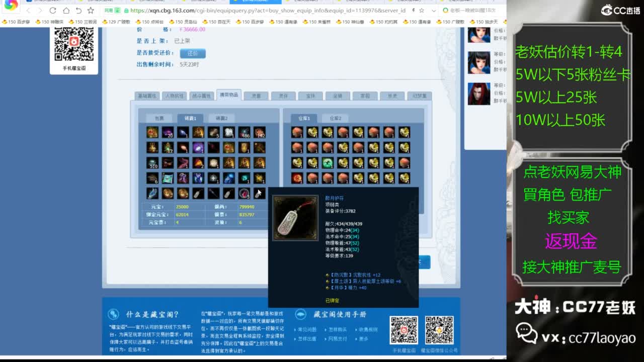Switch to the 仓库2 storage tab
The image size is (644, 362).
(x=334, y=117)
